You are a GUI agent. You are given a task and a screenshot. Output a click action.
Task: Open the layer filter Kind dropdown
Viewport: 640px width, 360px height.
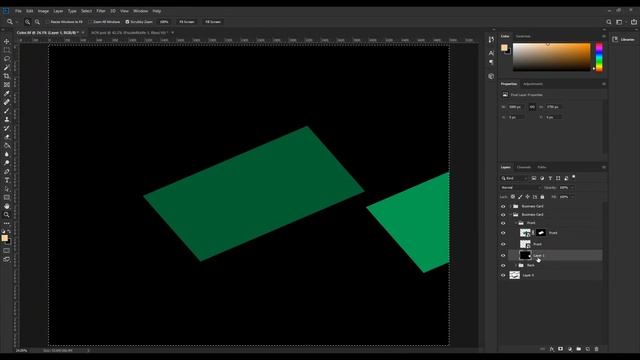tap(514, 178)
